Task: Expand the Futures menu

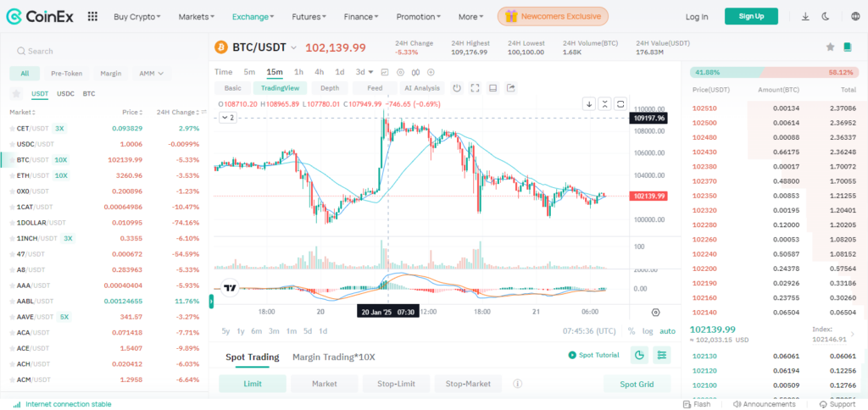Action: tap(309, 17)
